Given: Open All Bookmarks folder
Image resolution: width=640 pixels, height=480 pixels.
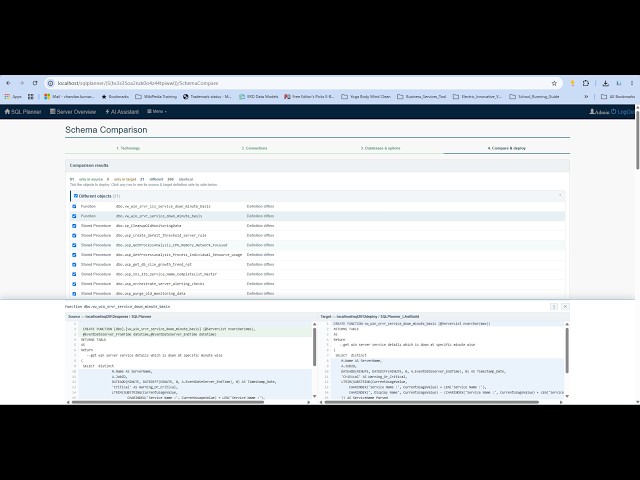Looking at the screenshot, I should (x=618, y=97).
